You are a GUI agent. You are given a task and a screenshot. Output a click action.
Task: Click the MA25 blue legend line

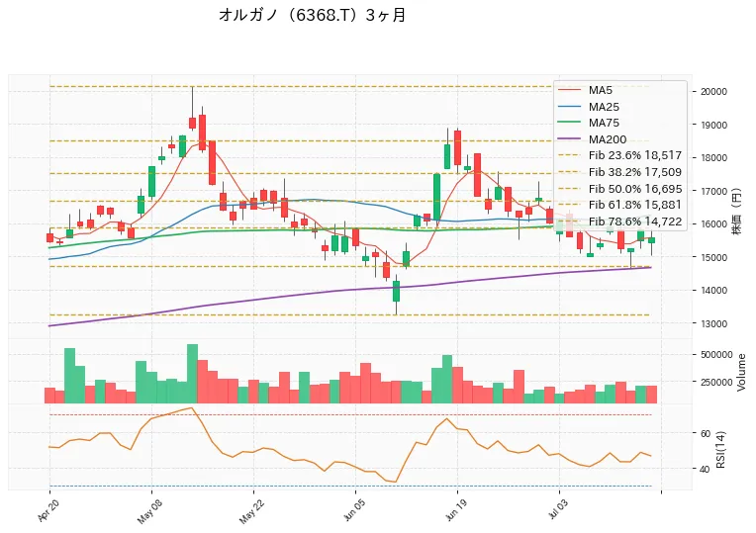click(569, 107)
